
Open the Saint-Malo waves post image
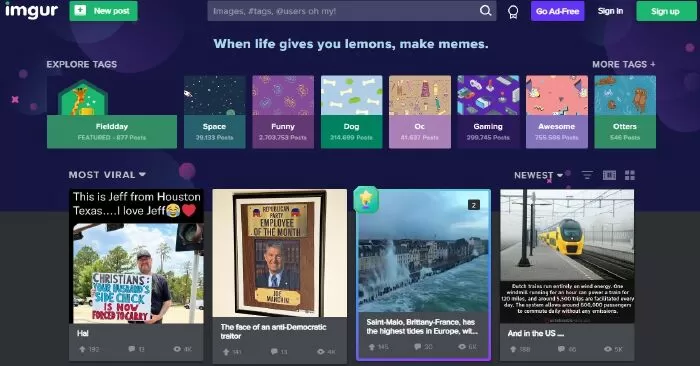pyautogui.click(x=423, y=251)
